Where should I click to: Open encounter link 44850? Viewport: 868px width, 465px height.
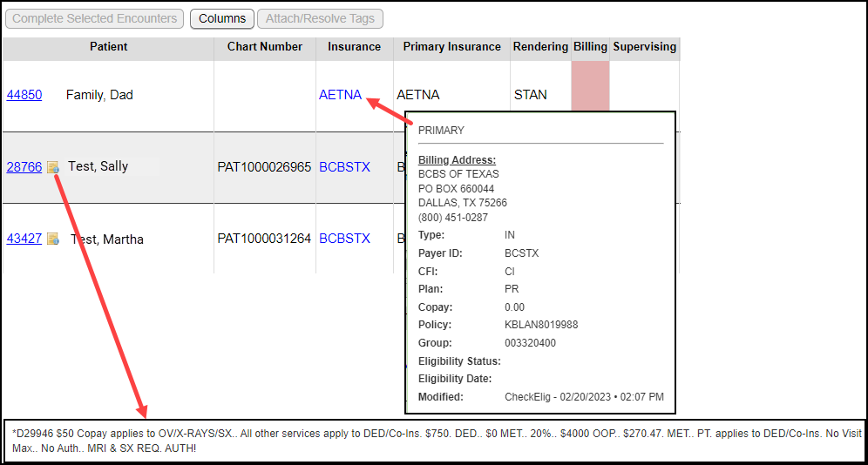coord(24,95)
